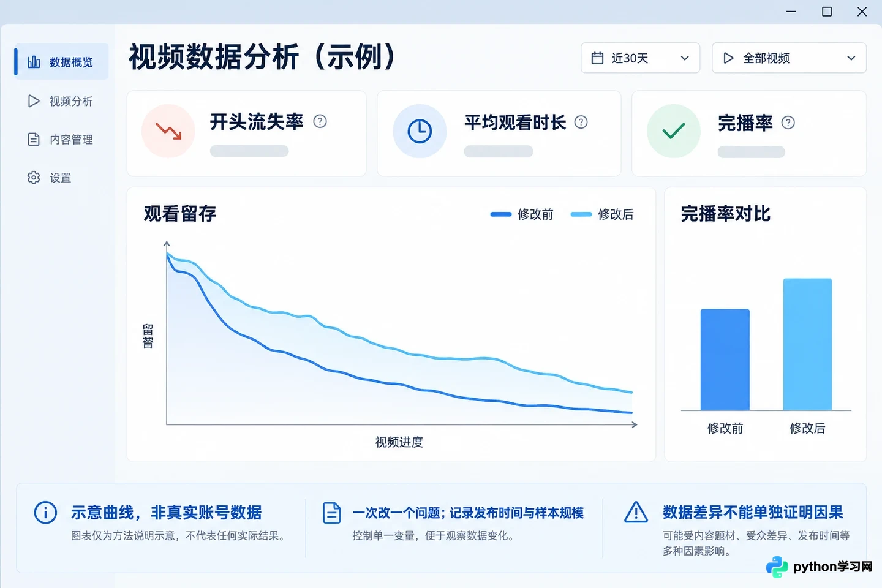Click the 视频数据分析（示例） page title
This screenshot has height=588, width=882.
pos(264,58)
